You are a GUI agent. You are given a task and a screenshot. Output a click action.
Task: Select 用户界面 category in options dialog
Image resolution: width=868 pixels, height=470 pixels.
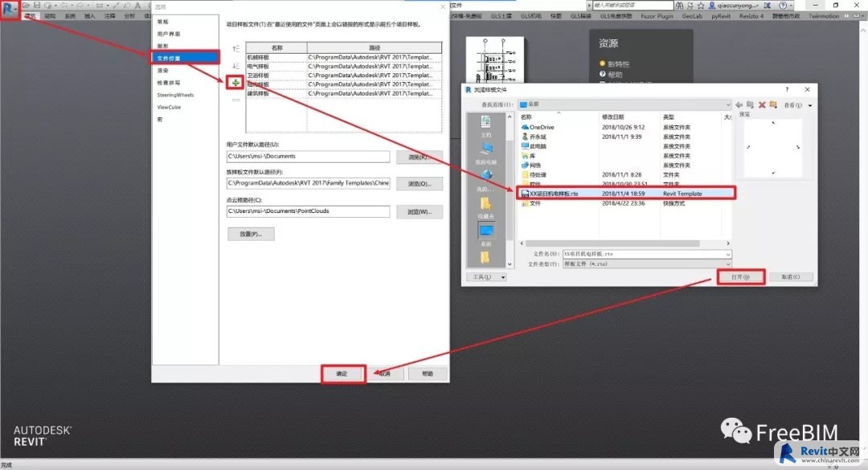point(168,34)
